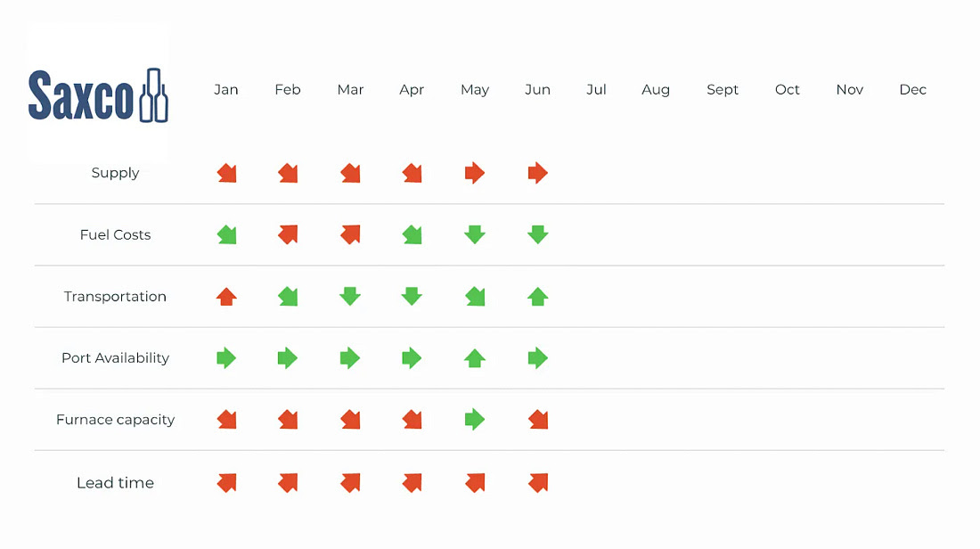The height and width of the screenshot is (549, 980).
Task: Click the Lead time row label
Action: click(115, 483)
